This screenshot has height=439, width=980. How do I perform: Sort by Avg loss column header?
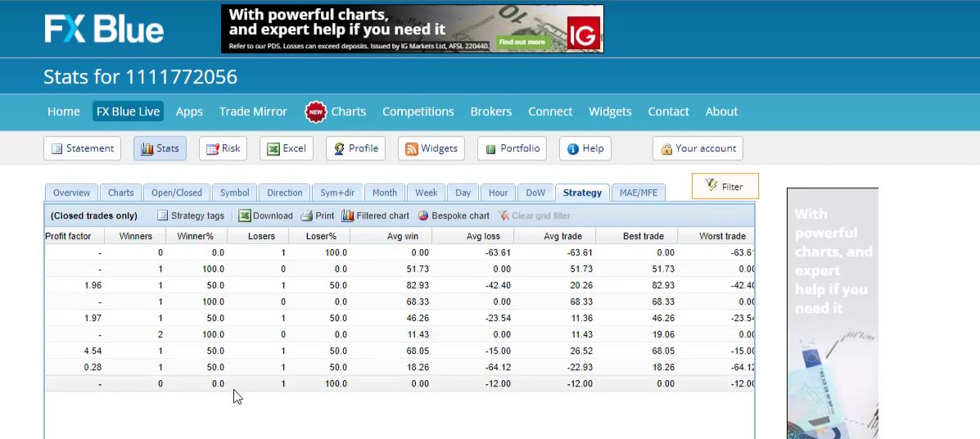tap(473, 236)
